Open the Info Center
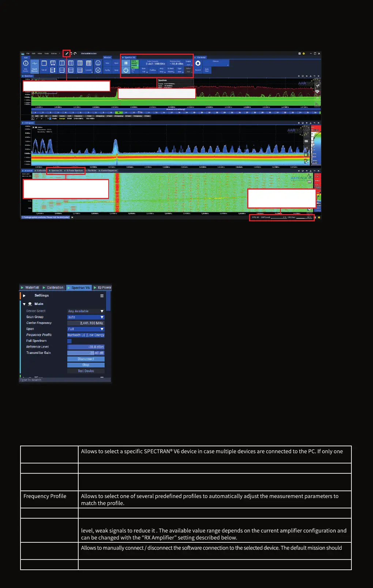The image size is (373, 588). tap(26, 66)
